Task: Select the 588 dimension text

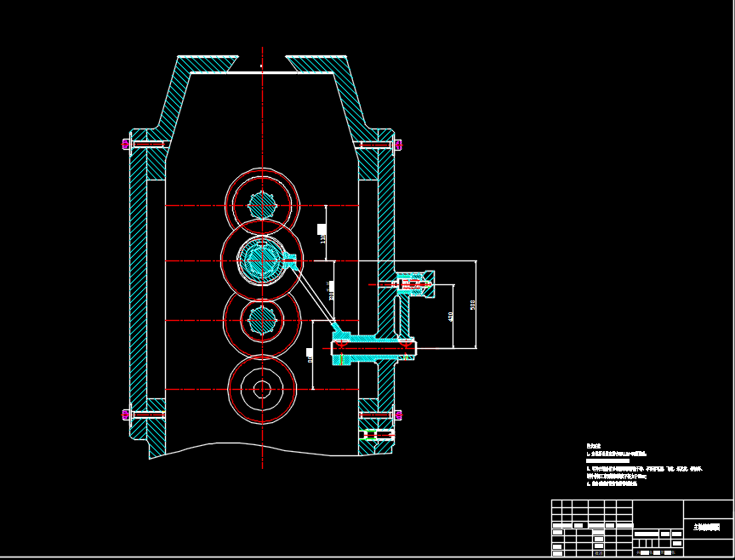Action: pyautogui.click(x=473, y=305)
